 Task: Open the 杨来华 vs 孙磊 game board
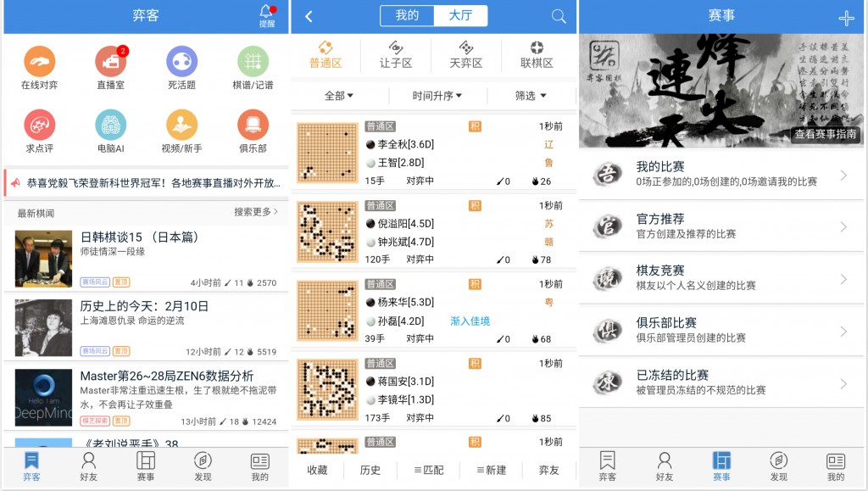click(328, 310)
